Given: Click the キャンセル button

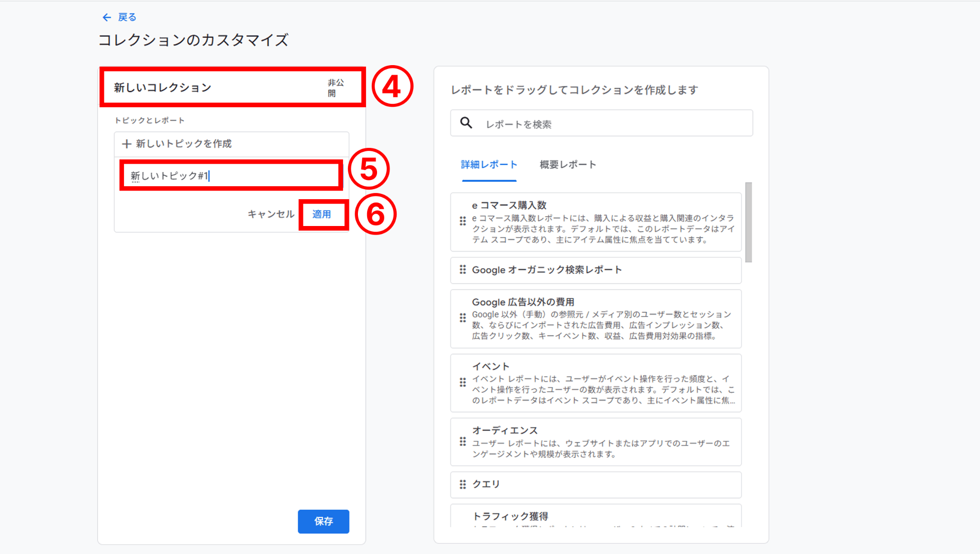Looking at the screenshot, I should coord(271,214).
